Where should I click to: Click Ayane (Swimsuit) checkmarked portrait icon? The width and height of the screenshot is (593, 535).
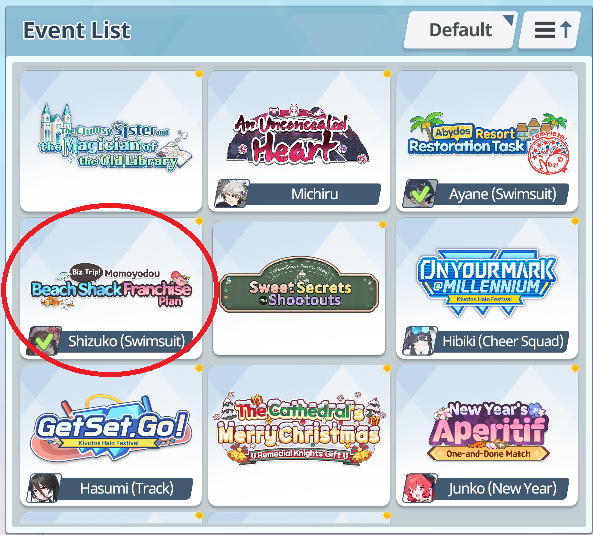(x=420, y=194)
